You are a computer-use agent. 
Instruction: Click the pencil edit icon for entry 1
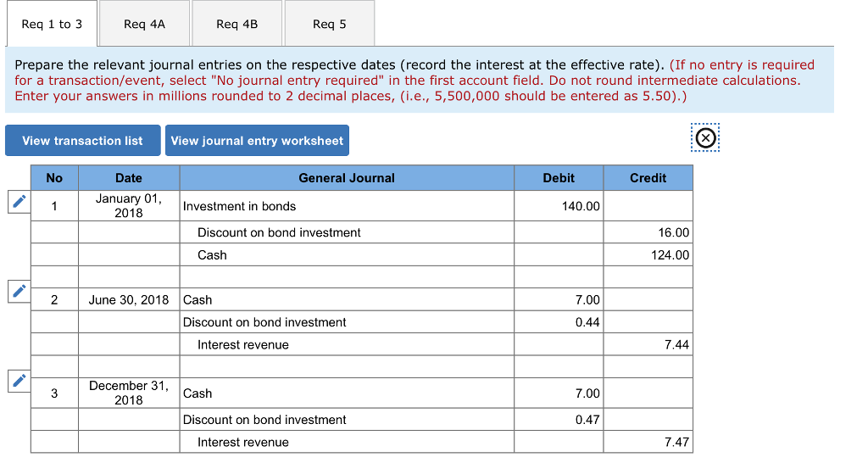tap(19, 202)
